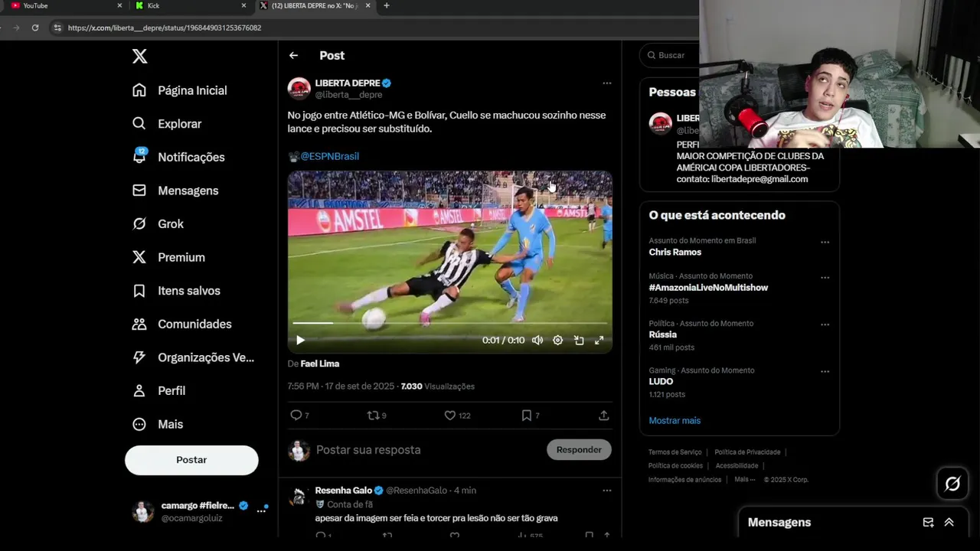
Task: Open the Chris Ramos trending topic
Action: [x=675, y=252]
